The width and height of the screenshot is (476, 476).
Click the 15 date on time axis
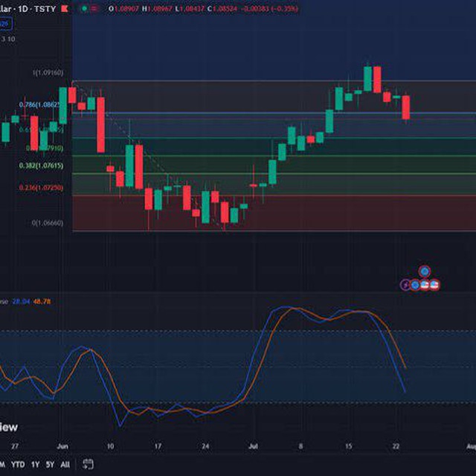coord(349,446)
